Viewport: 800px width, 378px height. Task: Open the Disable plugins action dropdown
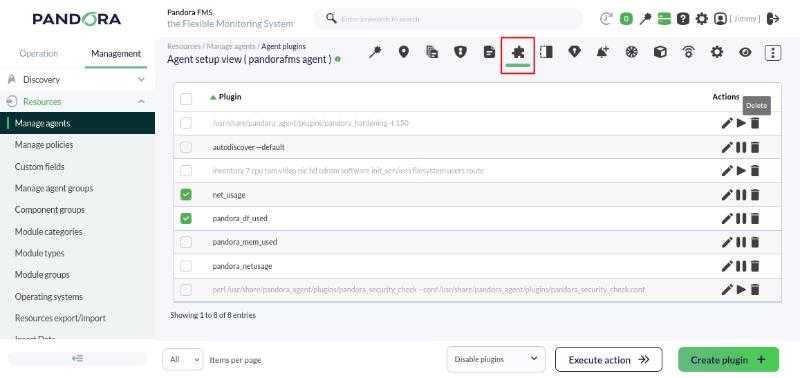pyautogui.click(x=496, y=360)
